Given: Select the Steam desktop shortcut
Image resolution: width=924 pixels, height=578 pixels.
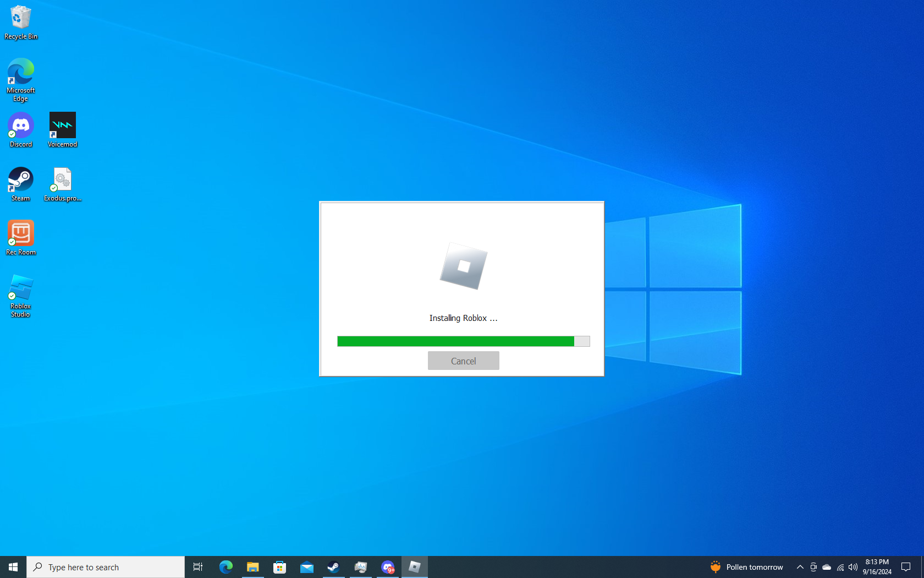Looking at the screenshot, I should 21,184.
